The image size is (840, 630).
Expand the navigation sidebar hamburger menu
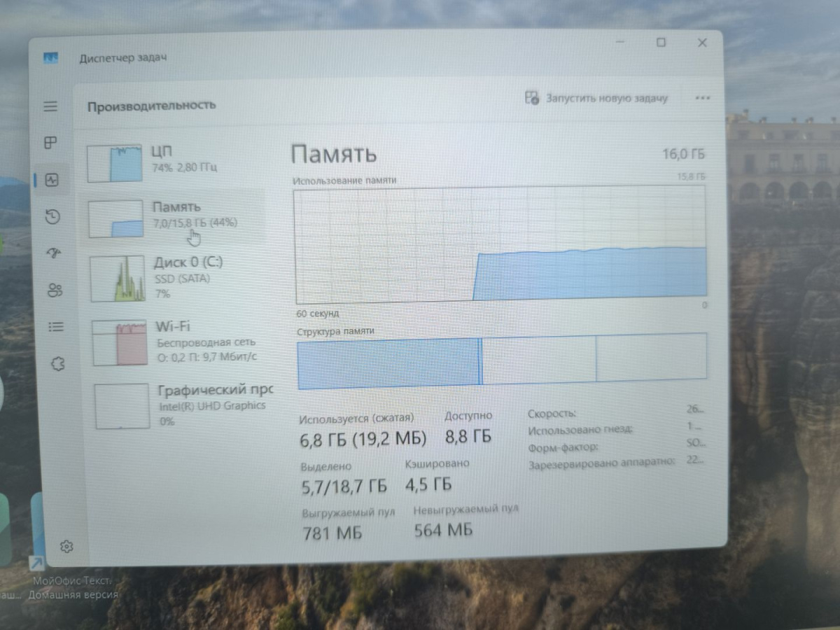[x=50, y=106]
